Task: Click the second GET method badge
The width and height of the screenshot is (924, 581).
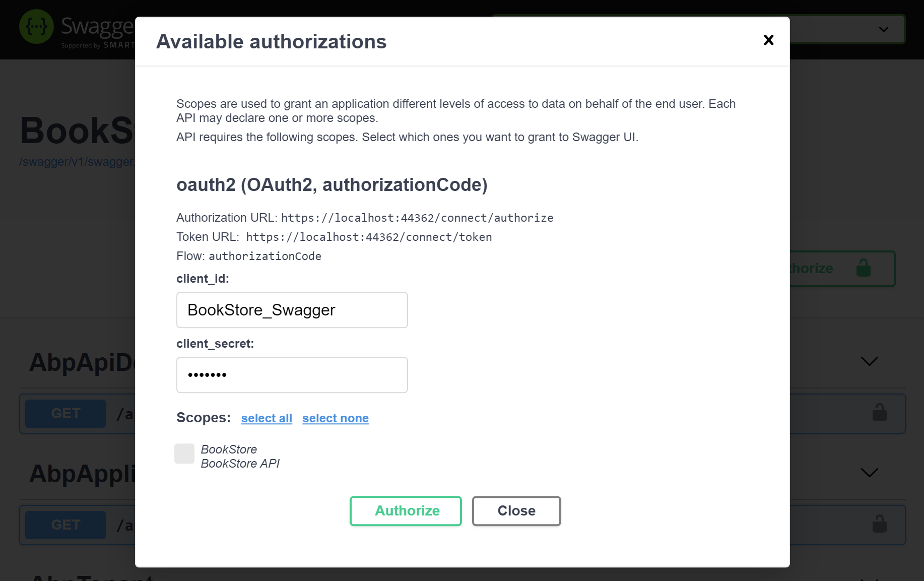Action: (x=65, y=525)
